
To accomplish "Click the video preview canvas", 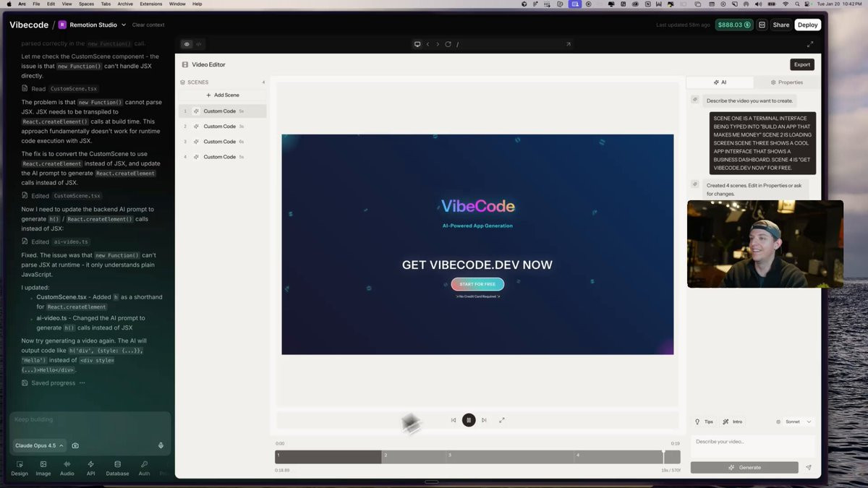I will tap(477, 244).
